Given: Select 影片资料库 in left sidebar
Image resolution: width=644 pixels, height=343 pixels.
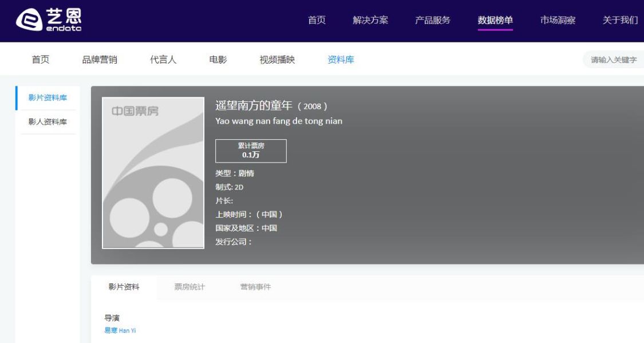Looking at the screenshot, I should [x=48, y=98].
